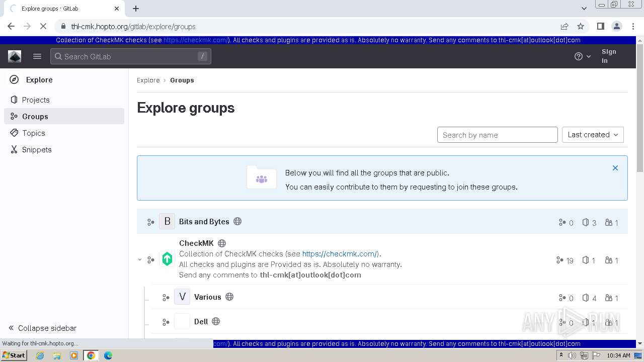Open the Dell subgroup

tap(201, 321)
